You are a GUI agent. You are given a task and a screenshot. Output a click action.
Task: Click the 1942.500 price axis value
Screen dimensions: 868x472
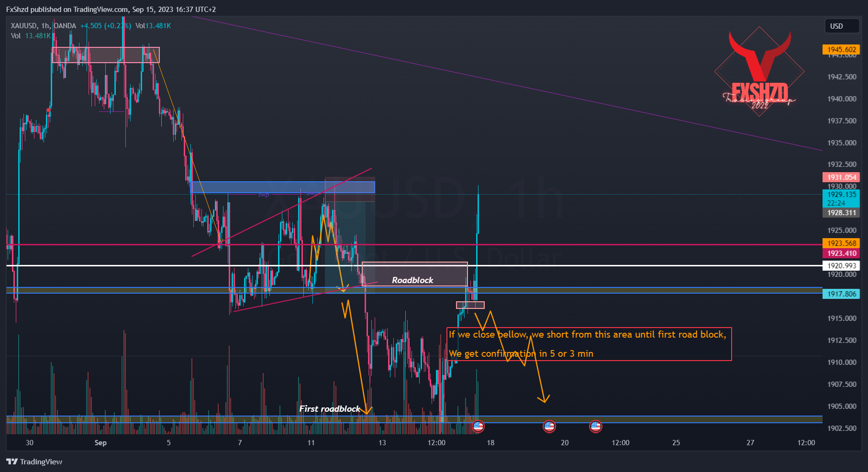coord(842,77)
